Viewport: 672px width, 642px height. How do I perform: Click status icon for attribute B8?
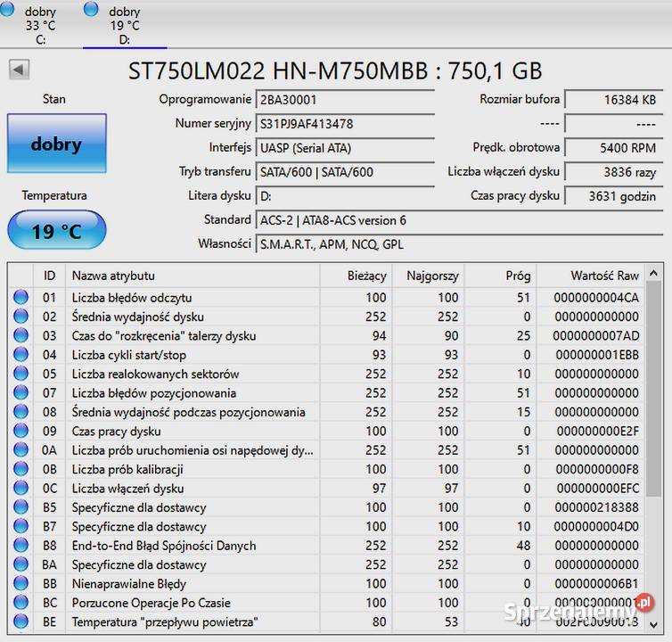coord(20,545)
